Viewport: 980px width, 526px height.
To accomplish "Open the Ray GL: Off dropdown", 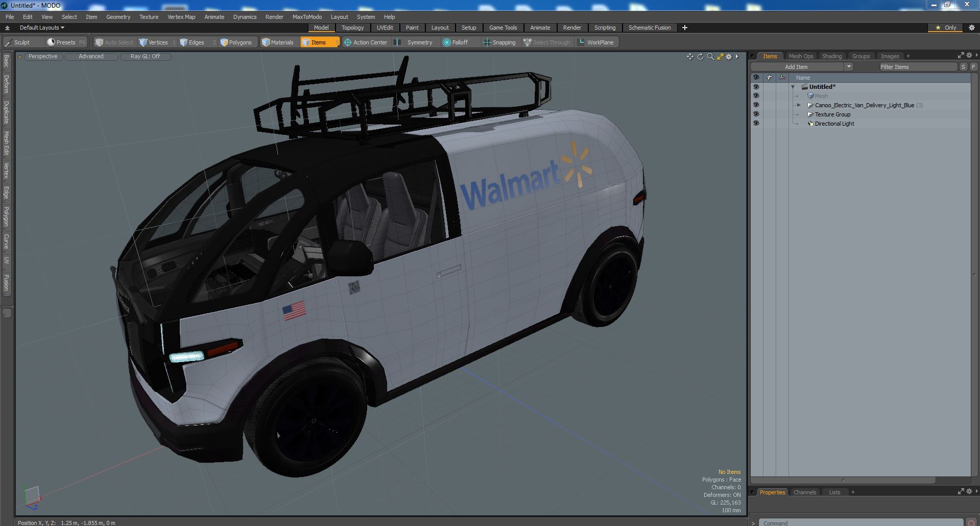I will click(145, 57).
